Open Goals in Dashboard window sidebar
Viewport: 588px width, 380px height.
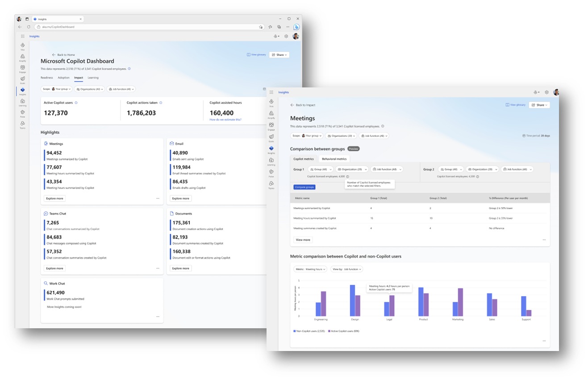[22, 80]
